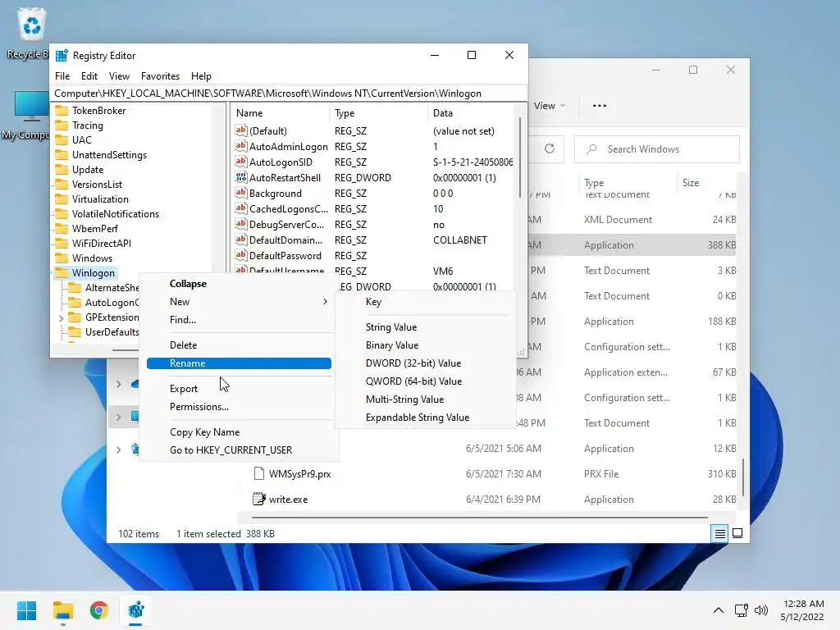840x630 pixels.
Task: Click the GPExtensions subkey folder icon
Action: click(75, 317)
